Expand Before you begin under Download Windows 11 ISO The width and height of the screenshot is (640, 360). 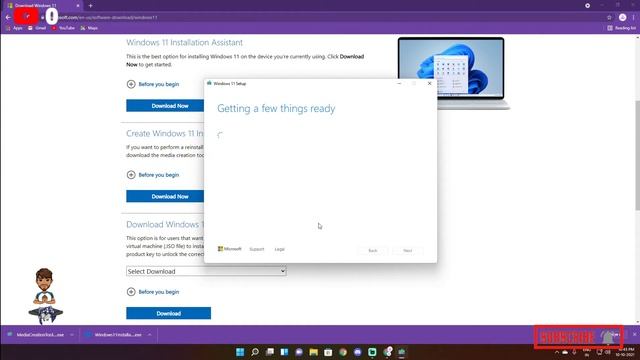coord(153,292)
